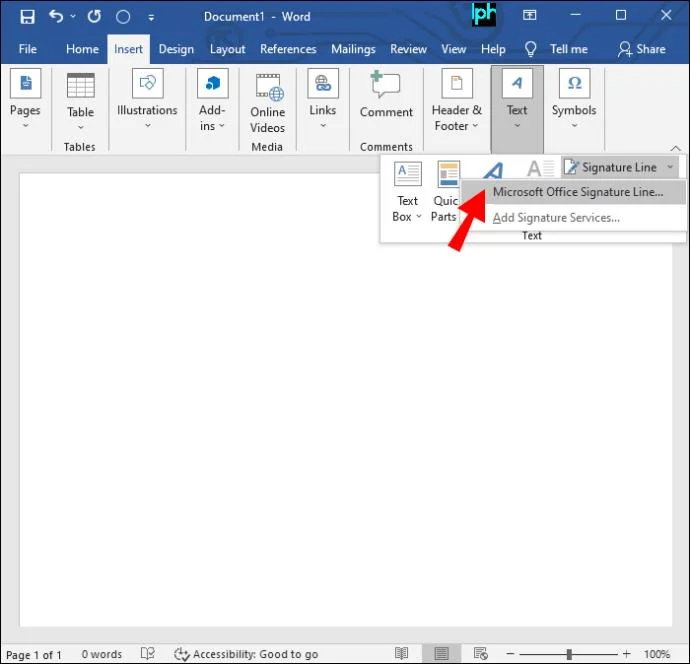Switch to the Review tab
The width and height of the screenshot is (690, 664).
(408, 49)
